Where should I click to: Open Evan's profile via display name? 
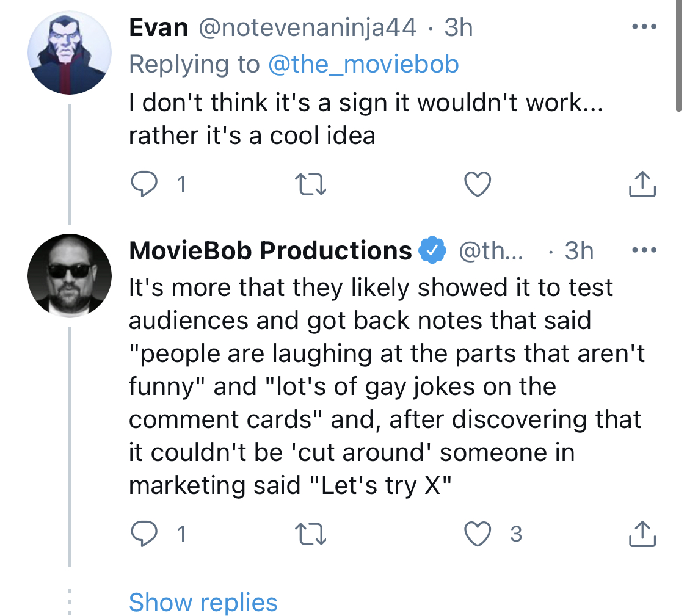pos(158,27)
